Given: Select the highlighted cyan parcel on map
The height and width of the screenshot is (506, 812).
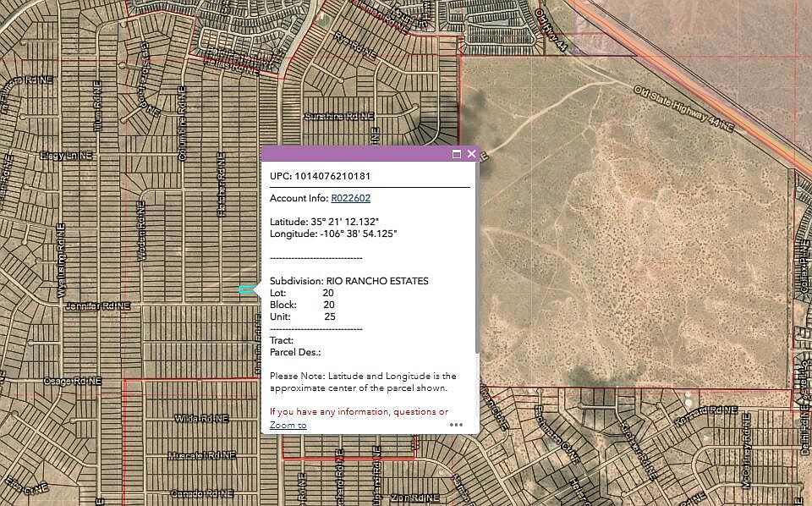Looking at the screenshot, I should pos(246,289).
